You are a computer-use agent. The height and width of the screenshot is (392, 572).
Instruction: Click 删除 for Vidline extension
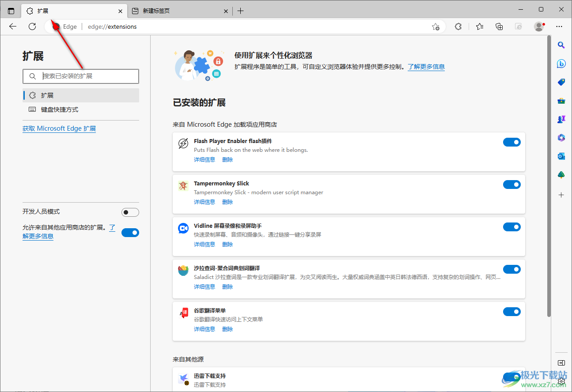(227, 245)
